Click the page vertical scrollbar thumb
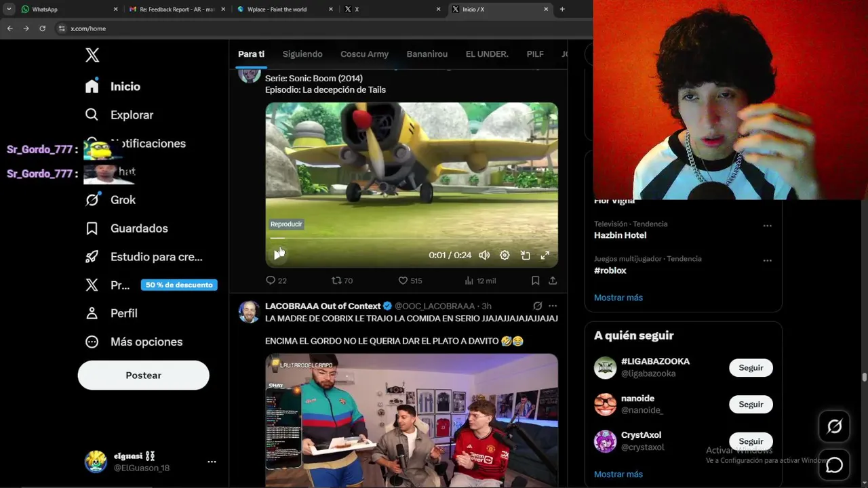Image resolution: width=868 pixels, height=488 pixels. tap(865, 378)
